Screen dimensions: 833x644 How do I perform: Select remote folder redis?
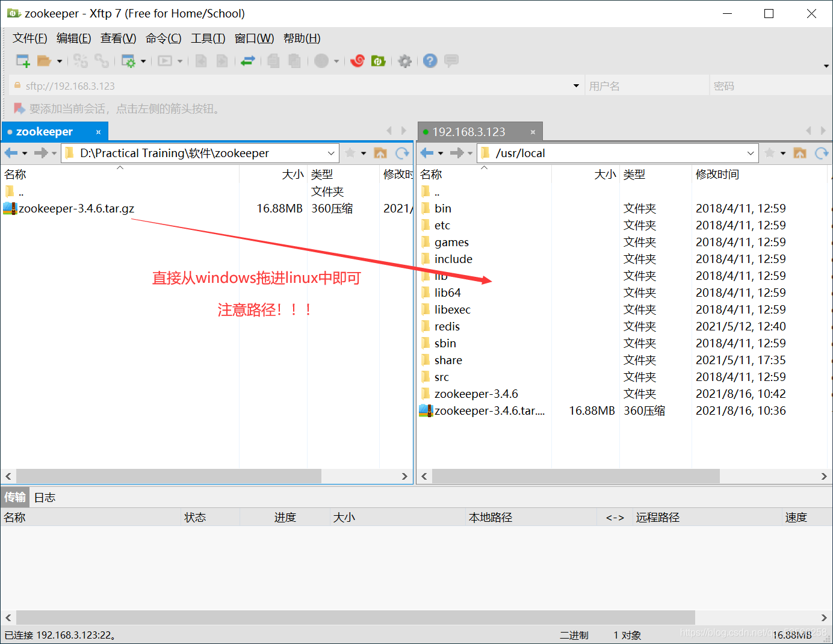click(x=447, y=326)
